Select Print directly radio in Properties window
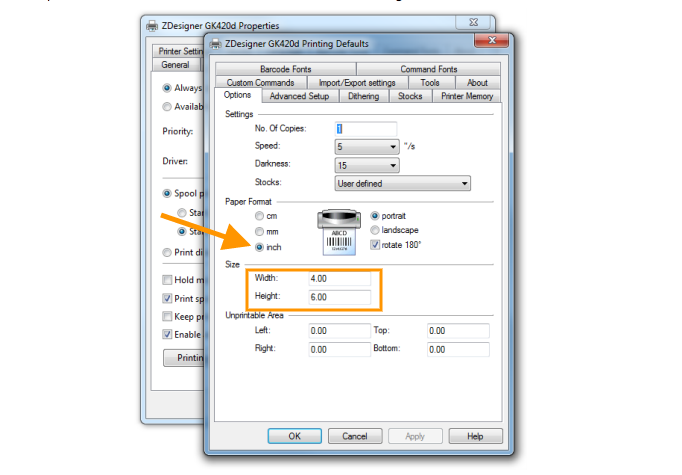This screenshot has height=475, width=682. coord(167,252)
